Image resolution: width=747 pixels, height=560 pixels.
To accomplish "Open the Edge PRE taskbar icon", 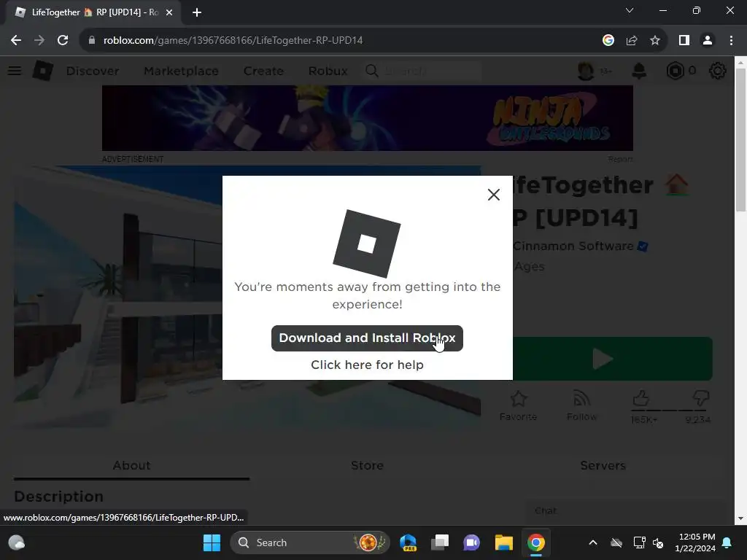I will [x=409, y=542].
